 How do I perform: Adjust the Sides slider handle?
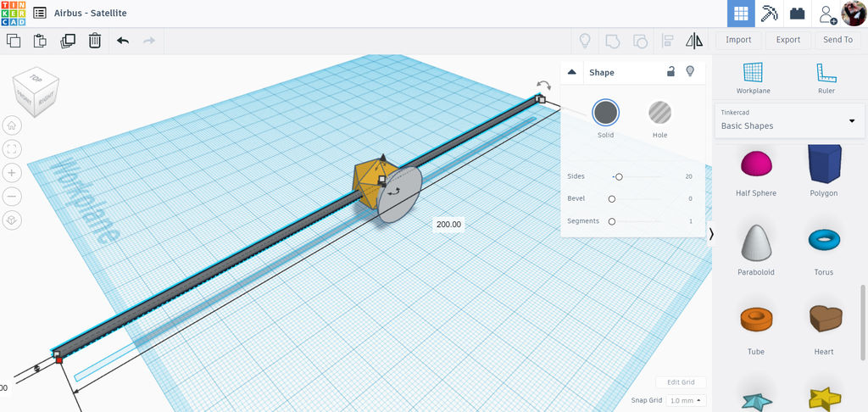(x=619, y=176)
